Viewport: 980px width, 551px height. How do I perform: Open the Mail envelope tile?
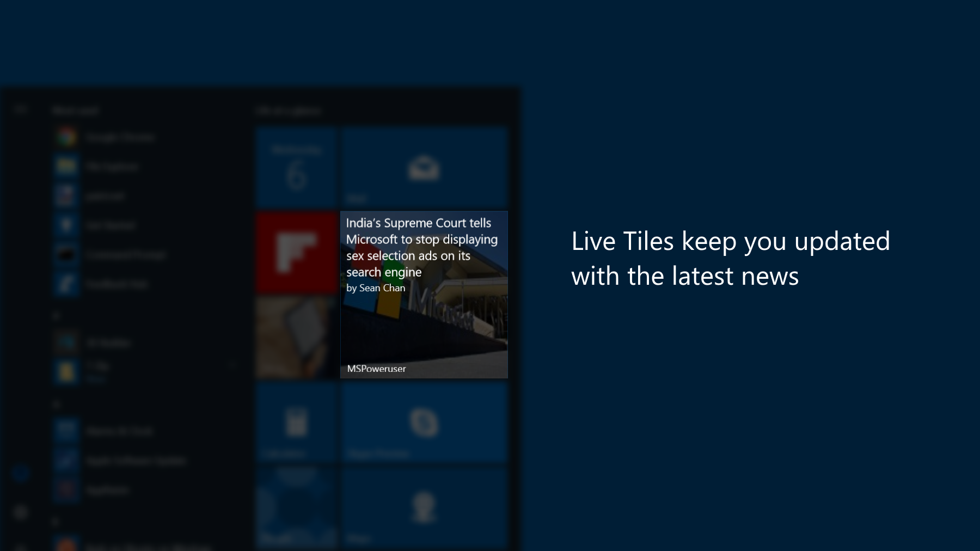[x=424, y=168]
